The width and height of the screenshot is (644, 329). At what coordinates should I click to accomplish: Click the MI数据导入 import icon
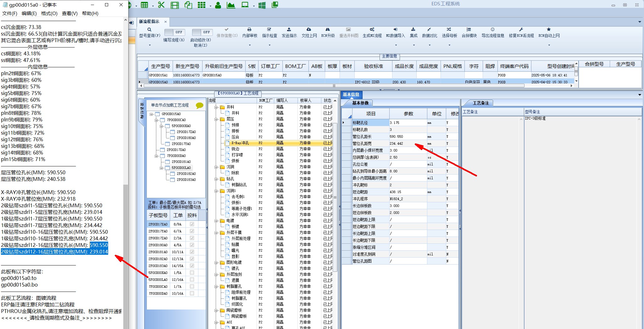(395, 29)
